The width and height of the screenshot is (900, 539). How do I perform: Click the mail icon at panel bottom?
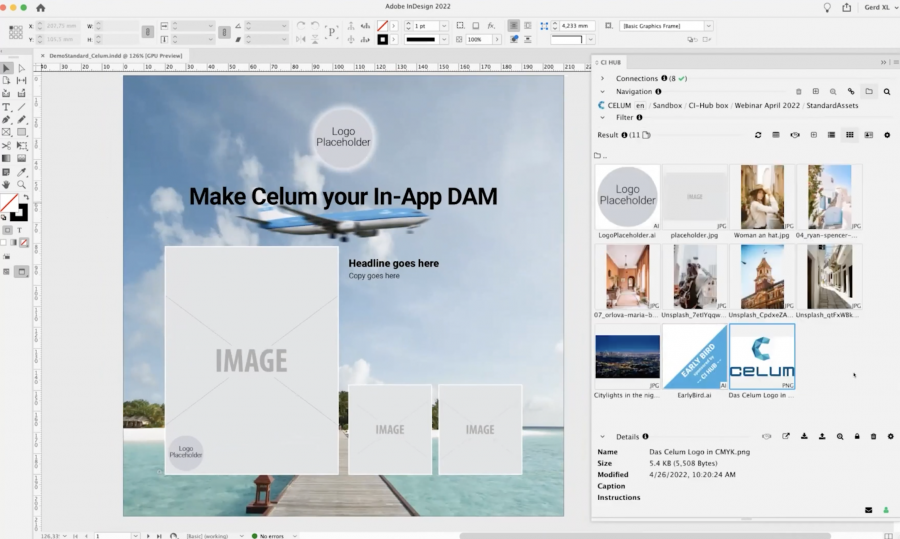click(x=868, y=510)
